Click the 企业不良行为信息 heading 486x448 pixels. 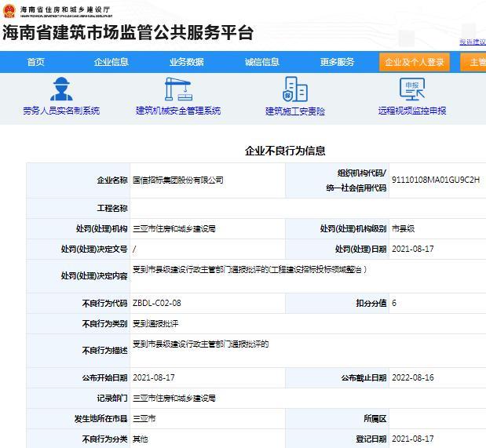pyautogui.click(x=285, y=151)
